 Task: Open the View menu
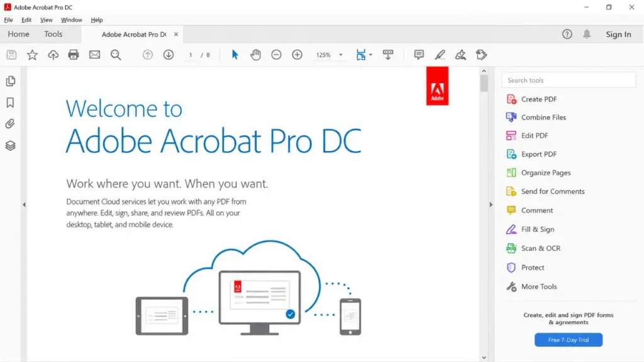46,19
